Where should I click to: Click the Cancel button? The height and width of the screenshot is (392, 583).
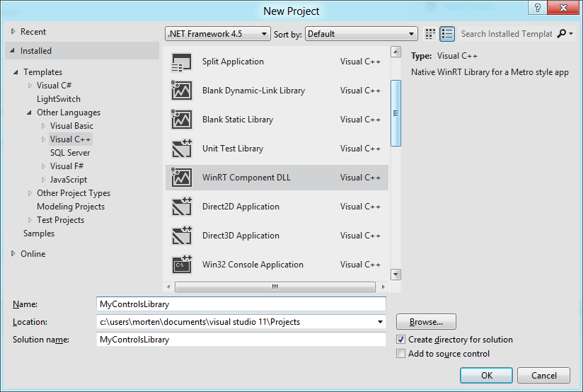tap(543, 375)
